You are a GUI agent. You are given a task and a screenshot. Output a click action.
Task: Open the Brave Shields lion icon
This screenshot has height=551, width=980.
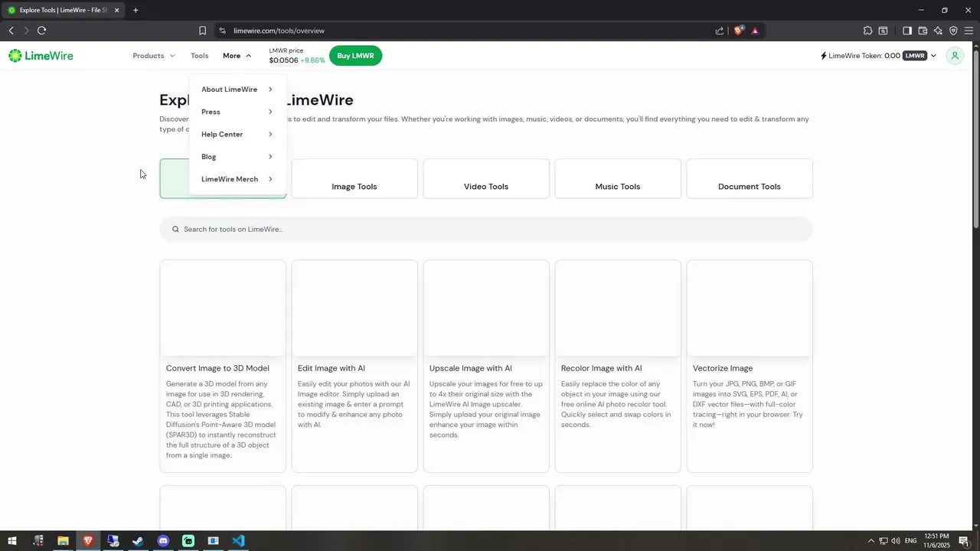739,31
